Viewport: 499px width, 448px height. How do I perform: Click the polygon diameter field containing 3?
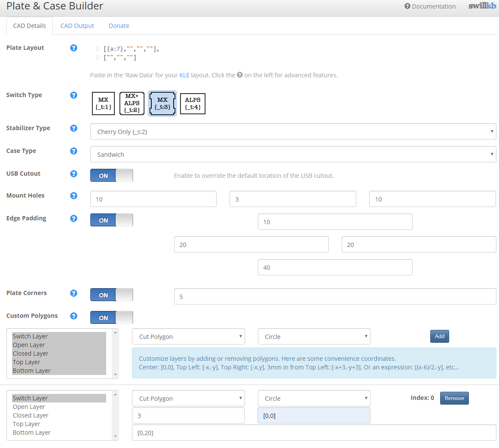188,415
